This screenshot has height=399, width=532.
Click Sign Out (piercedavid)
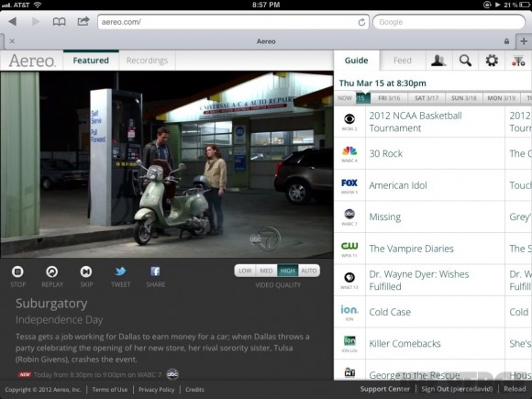(457, 389)
